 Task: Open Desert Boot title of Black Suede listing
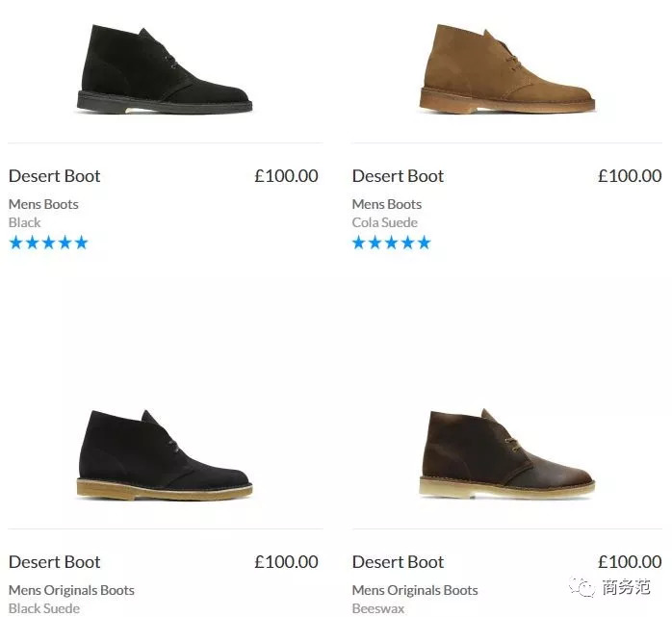pyautogui.click(x=54, y=562)
